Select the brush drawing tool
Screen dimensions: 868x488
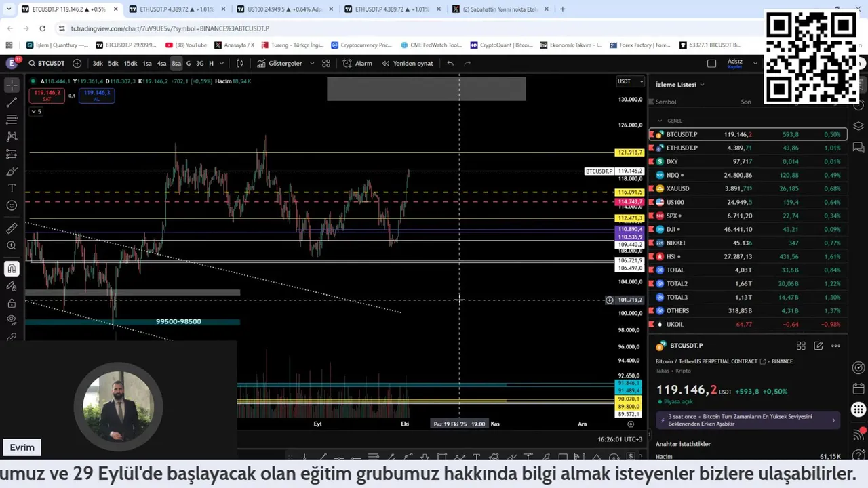[x=12, y=171]
